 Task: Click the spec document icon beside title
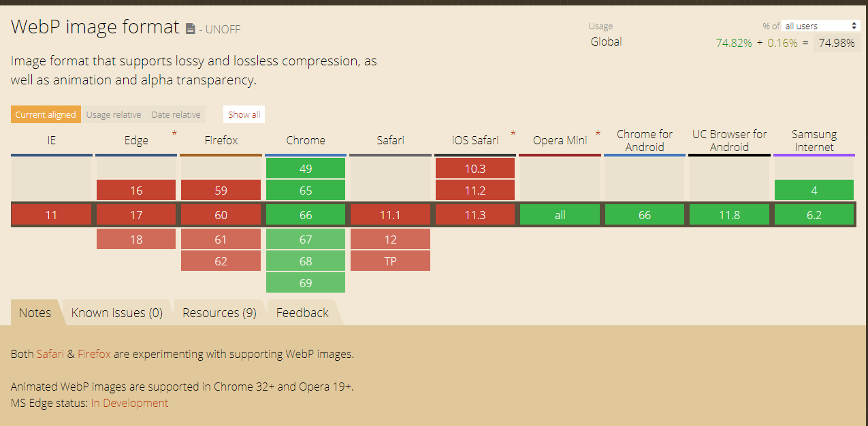191,29
